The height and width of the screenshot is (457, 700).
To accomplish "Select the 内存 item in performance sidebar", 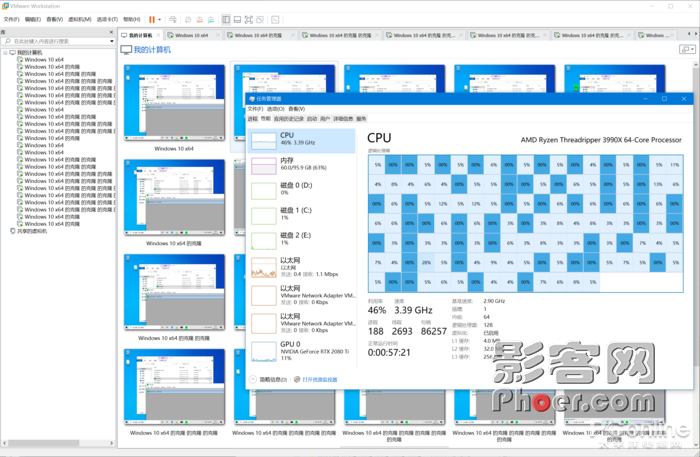I will point(301,166).
